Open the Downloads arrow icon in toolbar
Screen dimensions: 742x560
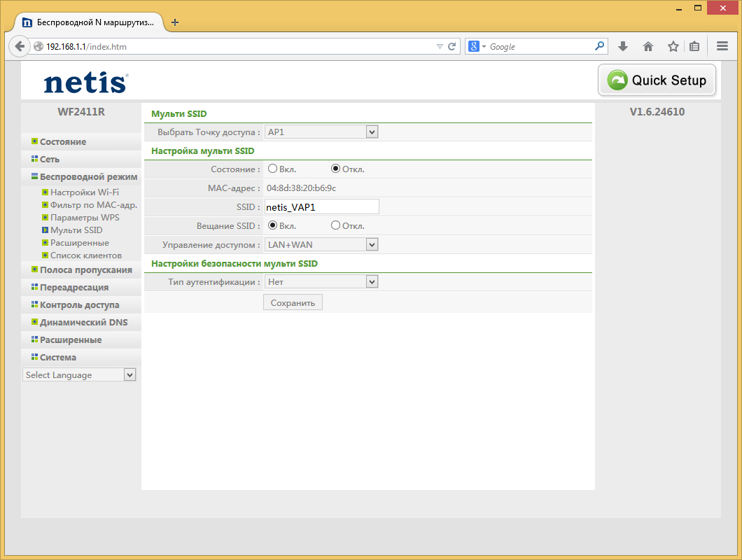click(x=623, y=46)
